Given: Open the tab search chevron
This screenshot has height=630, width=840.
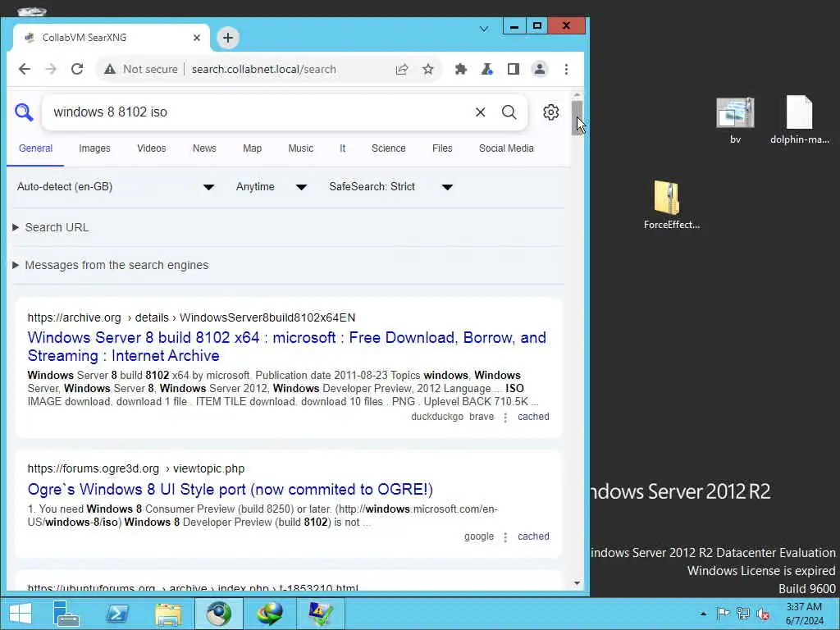Looking at the screenshot, I should (x=484, y=29).
